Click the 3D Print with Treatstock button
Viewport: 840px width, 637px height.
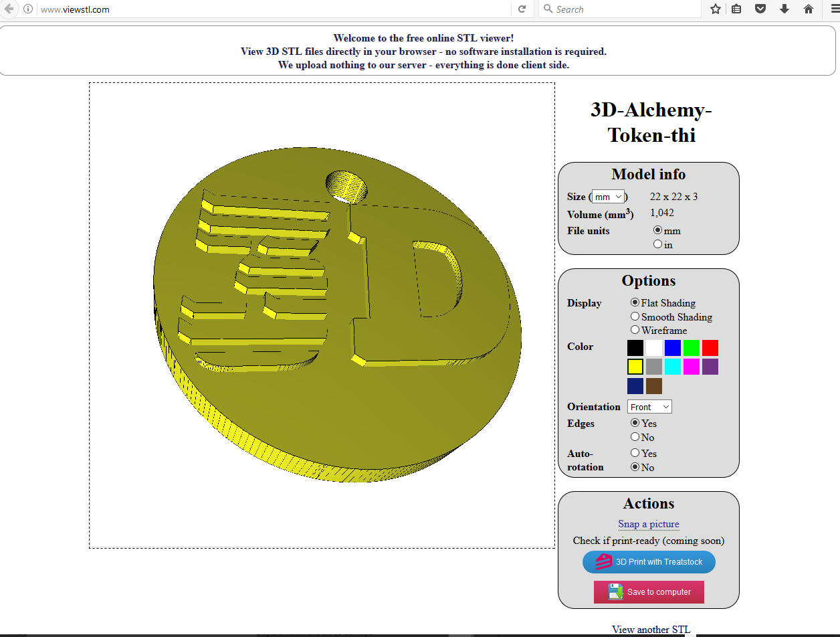tap(649, 562)
